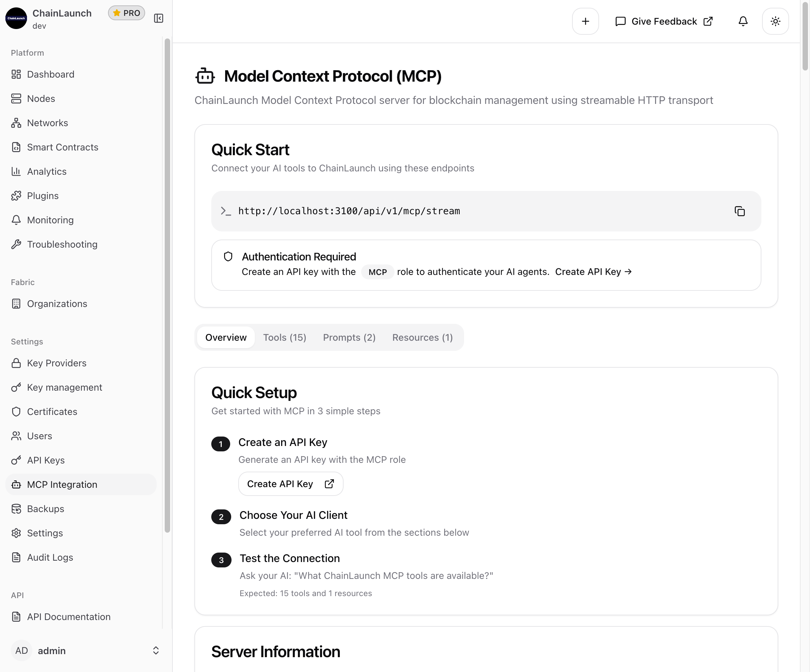Go to Smart Contracts
Image resolution: width=810 pixels, height=672 pixels.
62,147
